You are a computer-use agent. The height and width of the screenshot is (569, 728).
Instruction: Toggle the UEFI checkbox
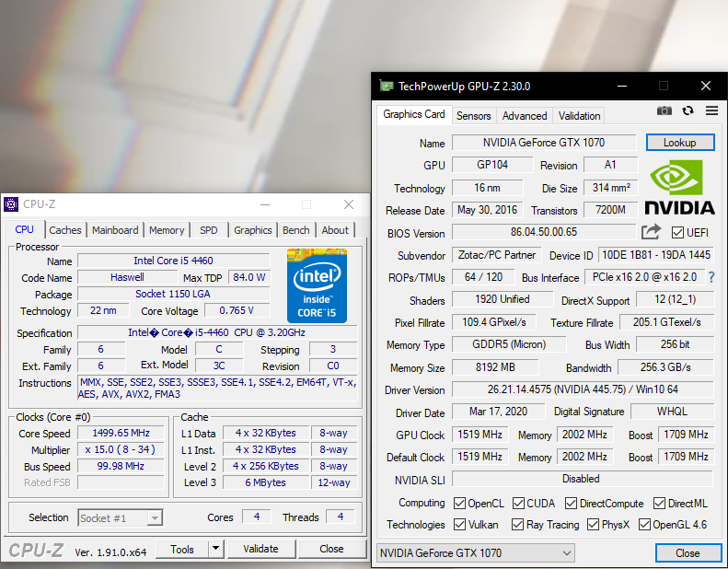click(x=677, y=232)
